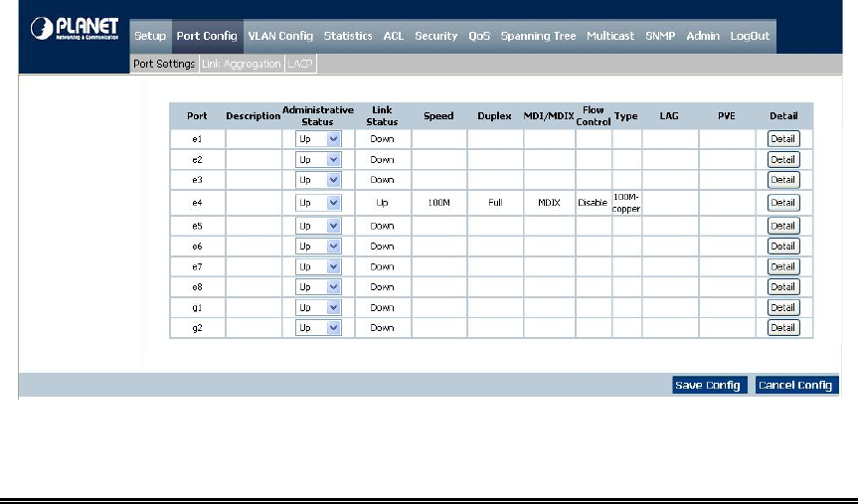The height and width of the screenshot is (504, 858).
Task: Click the Port column header
Action: pos(197,116)
